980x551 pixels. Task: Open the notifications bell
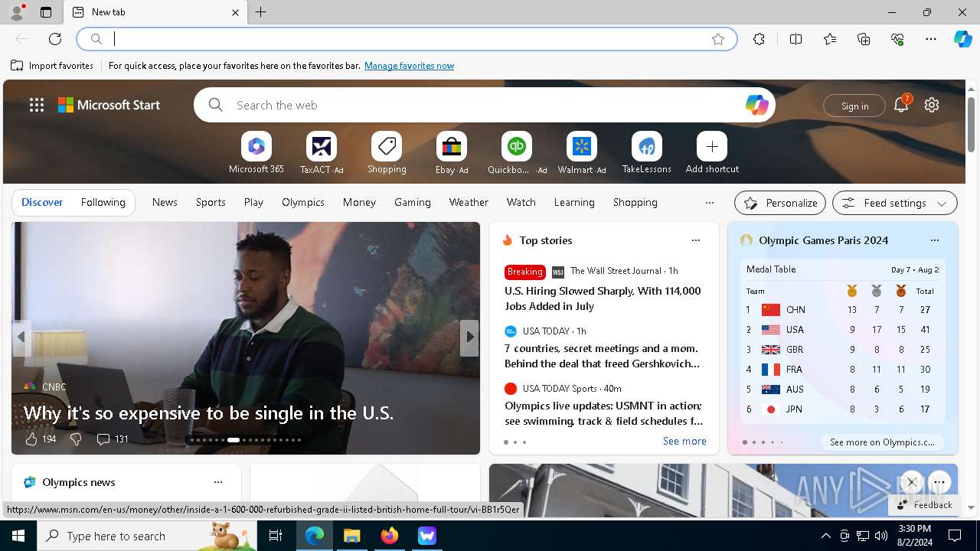pos(901,105)
